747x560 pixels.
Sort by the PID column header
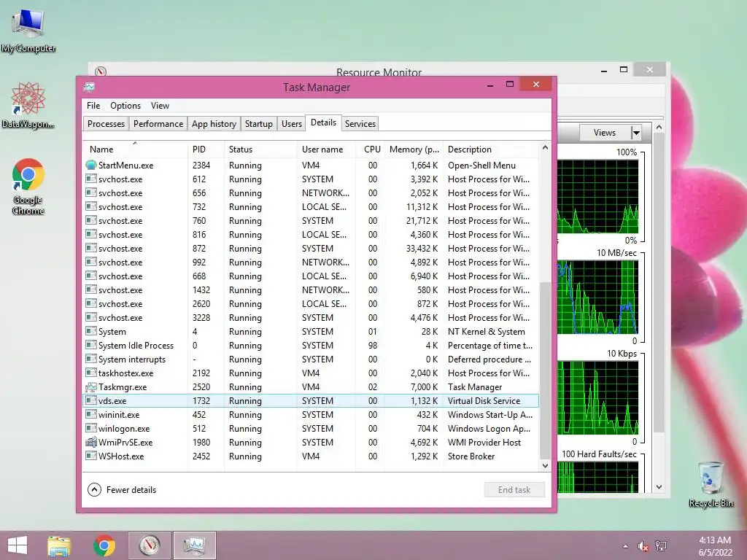click(x=206, y=149)
